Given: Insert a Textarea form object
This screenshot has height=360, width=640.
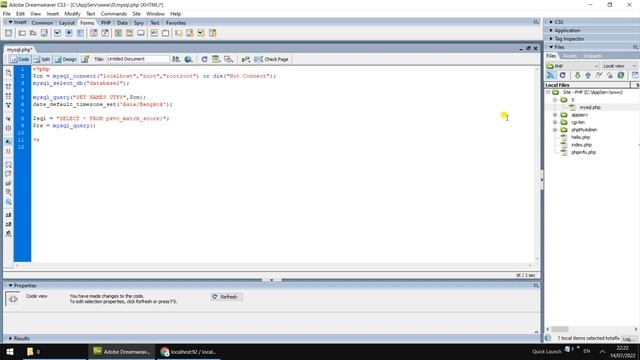Looking at the screenshot, I should pos(44,33).
